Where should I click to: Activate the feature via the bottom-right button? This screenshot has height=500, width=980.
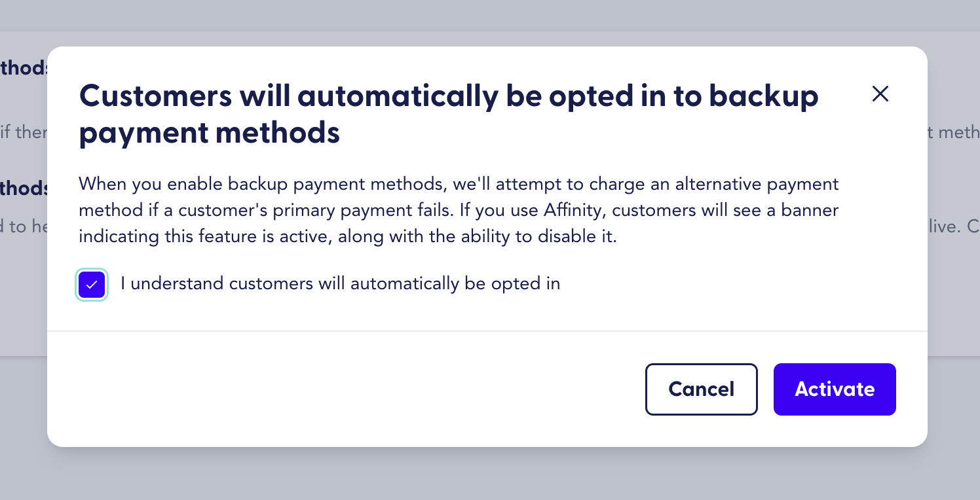[835, 389]
